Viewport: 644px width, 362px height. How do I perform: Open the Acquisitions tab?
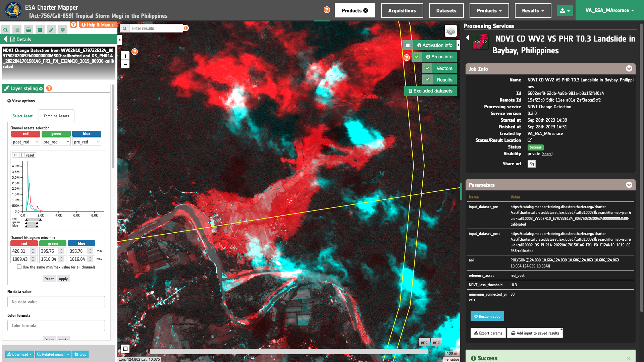pyautogui.click(x=402, y=10)
